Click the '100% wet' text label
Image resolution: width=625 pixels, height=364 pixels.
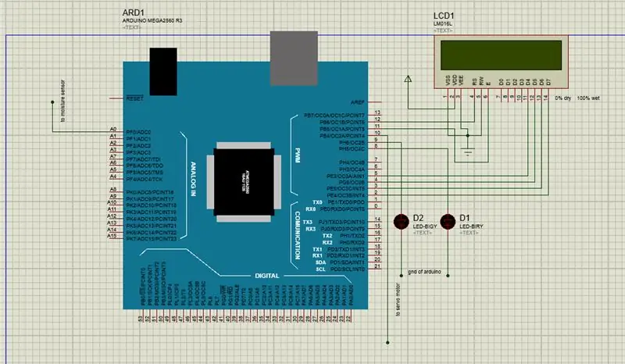(588, 98)
